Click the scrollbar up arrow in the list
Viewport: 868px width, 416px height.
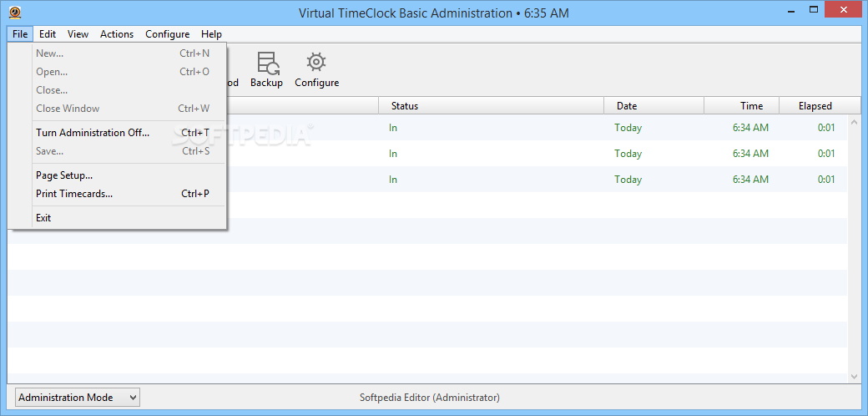coord(854,123)
